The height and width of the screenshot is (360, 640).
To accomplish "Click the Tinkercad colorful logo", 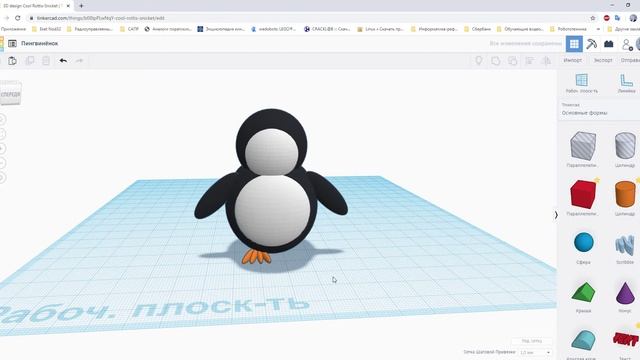I will (x=2, y=43).
